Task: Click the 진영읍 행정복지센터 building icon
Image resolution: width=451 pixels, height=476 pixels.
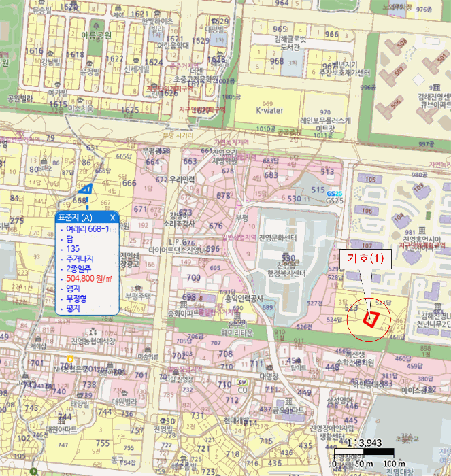Action: pos(286,256)
